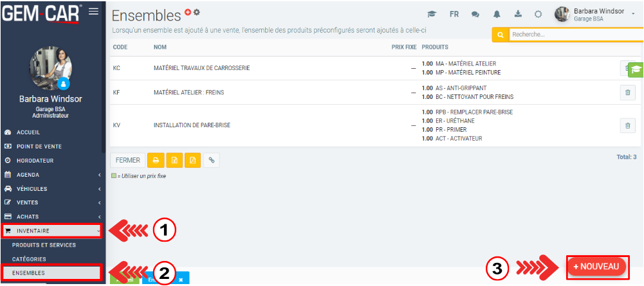Open Produits et Services in sidebar
The width and height of the screenshot is (644, 286).
(44, 245)
